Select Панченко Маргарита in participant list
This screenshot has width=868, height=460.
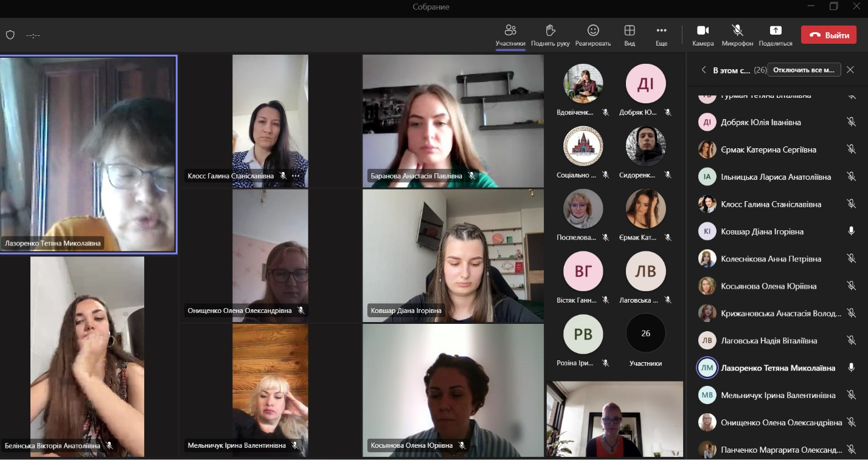click(777, 450)
